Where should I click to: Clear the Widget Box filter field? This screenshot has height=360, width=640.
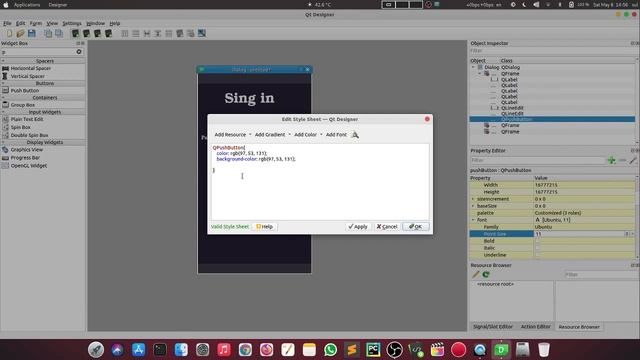79,52
